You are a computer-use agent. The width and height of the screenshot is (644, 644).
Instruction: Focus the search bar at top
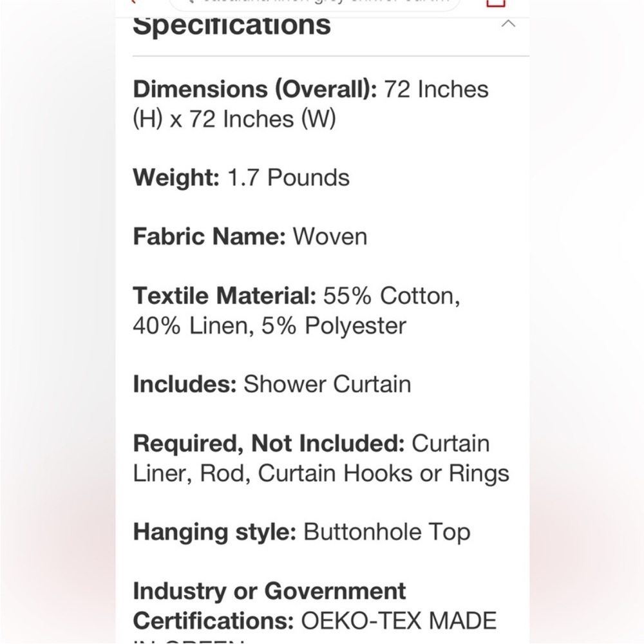315,4
